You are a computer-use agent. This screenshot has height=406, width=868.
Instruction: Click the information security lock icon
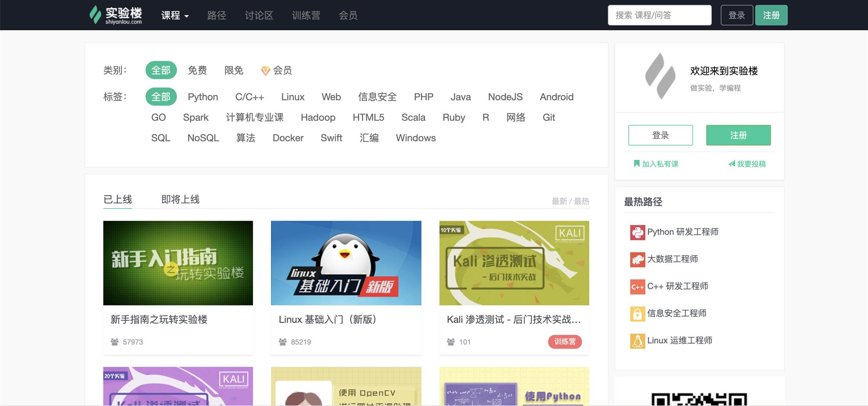(x=637, y=314)
